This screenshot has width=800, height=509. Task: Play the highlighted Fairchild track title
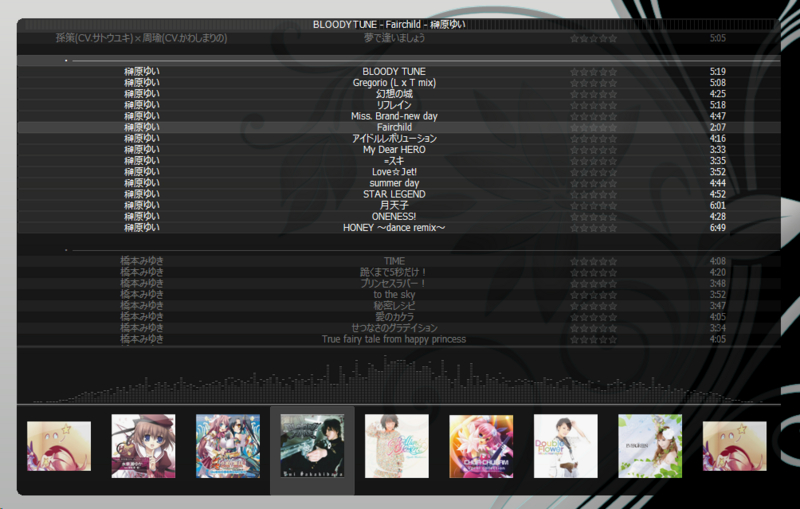click(394, 128)
